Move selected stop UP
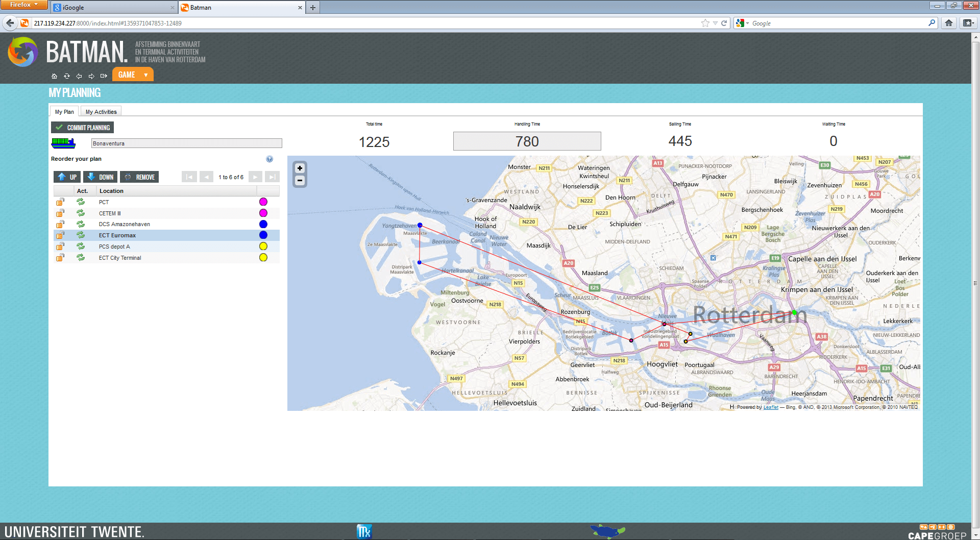 67,177
